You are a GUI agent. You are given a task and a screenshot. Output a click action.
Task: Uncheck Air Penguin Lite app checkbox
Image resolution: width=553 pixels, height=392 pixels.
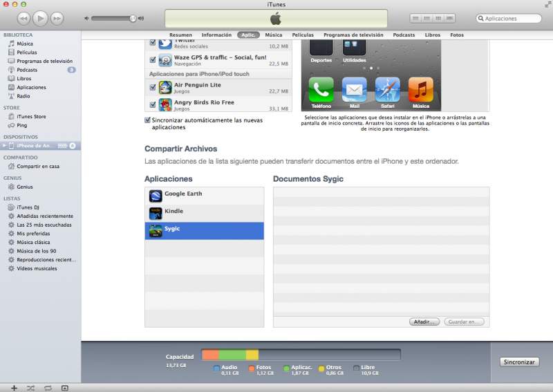(153, 87)
